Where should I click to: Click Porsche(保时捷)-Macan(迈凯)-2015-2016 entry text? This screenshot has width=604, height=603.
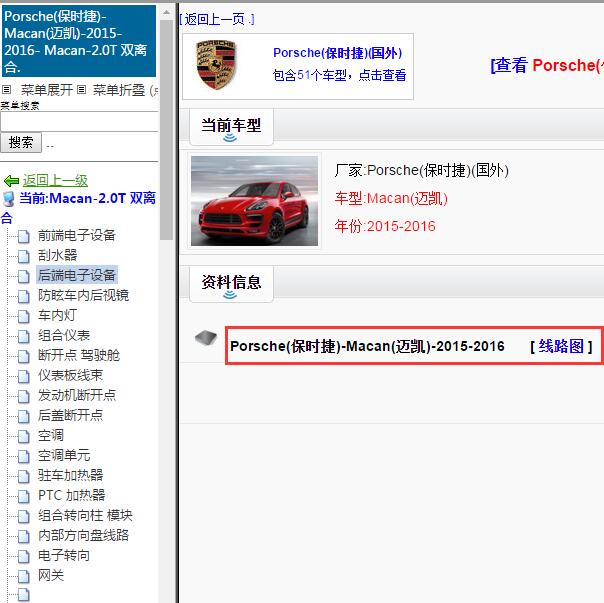[x=367, y=346]
